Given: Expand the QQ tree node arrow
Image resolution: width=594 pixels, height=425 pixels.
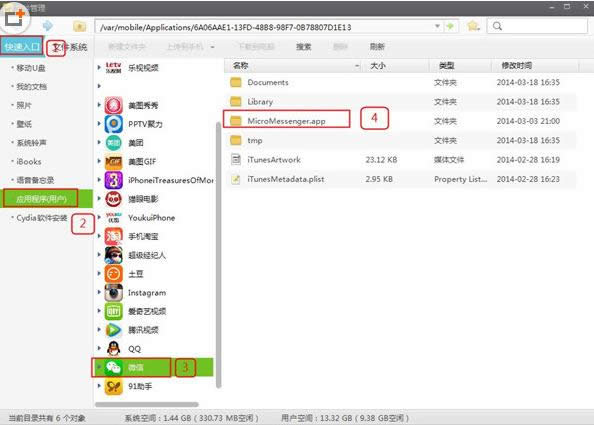Looking at the screenshot, I should (99, 348).
